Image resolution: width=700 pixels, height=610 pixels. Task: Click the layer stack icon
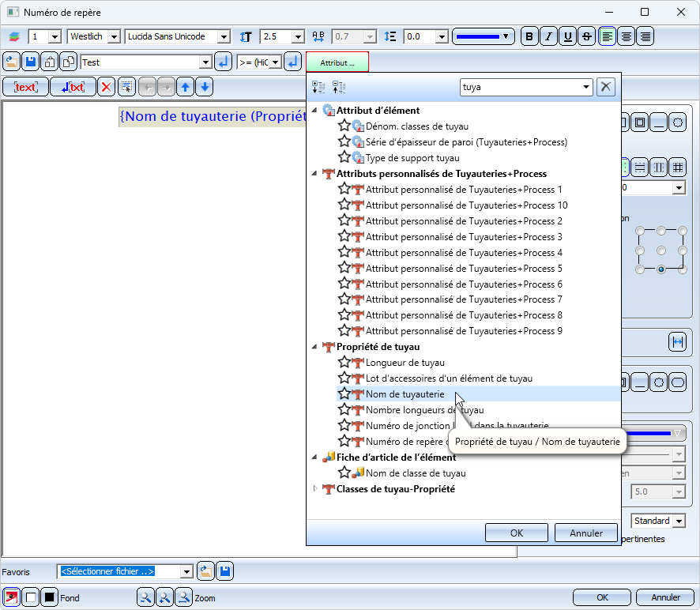14,36
